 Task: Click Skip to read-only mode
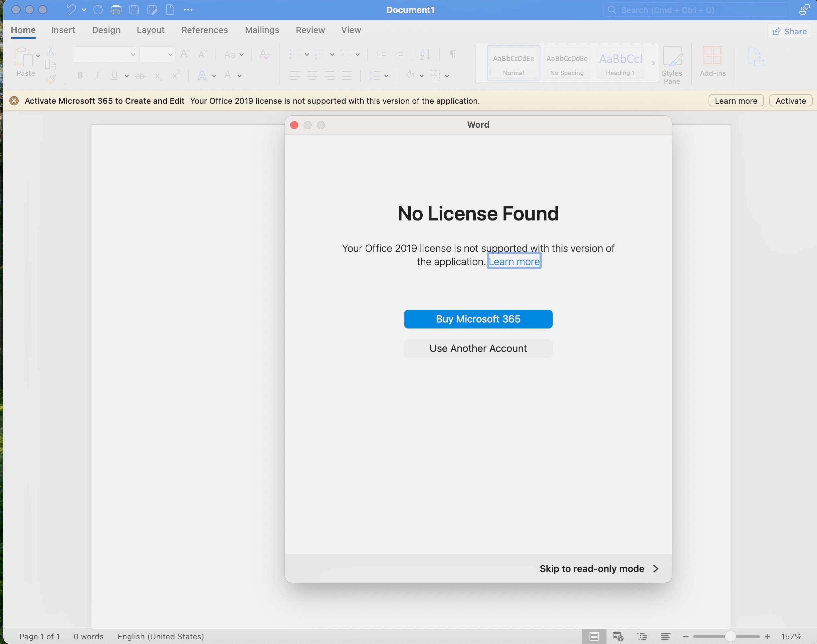click(599, 569)
